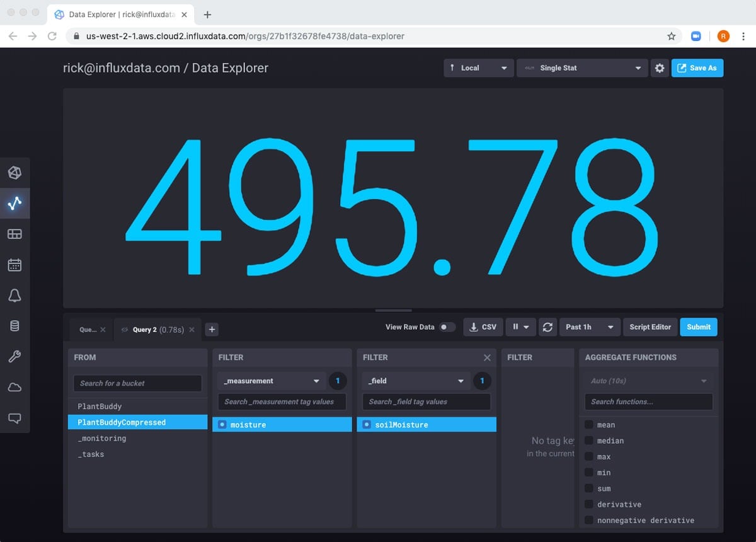The width and height of the screenshot is (756, 542).
Task: Click the Load Data database icon
Action: click(x=14, y=326)
